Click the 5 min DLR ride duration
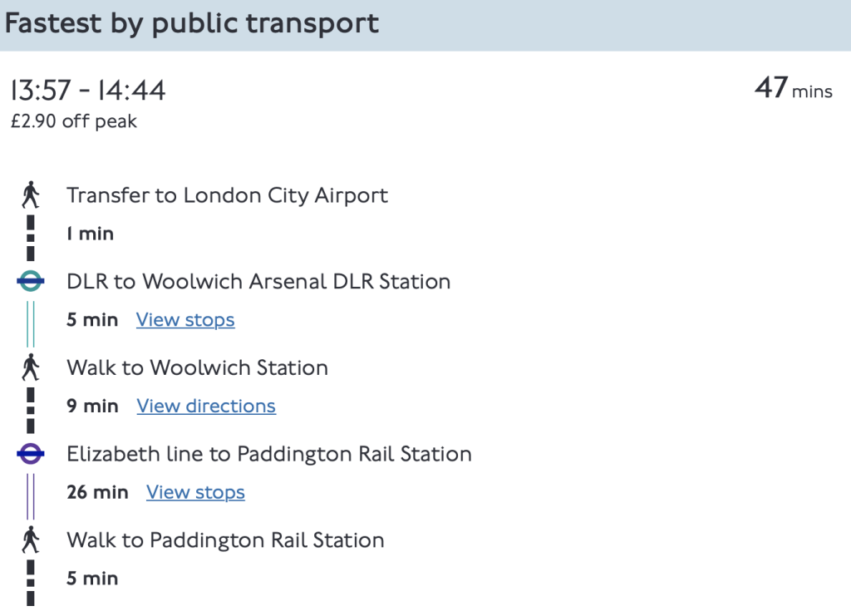 pyautogui.click(x=92, y=320)
